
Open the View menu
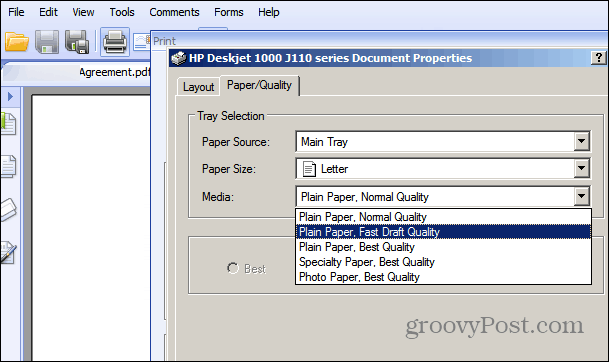(83, 12)
